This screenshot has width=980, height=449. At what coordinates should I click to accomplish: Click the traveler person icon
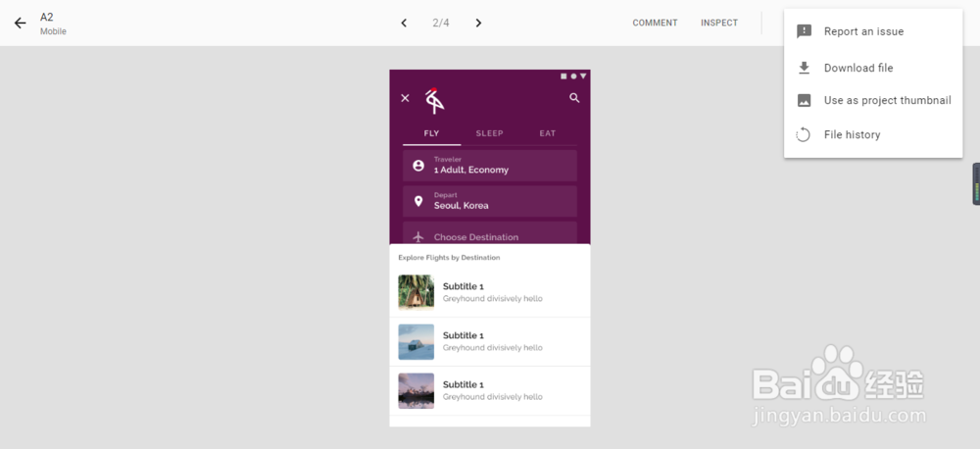(x=418, y=166)
